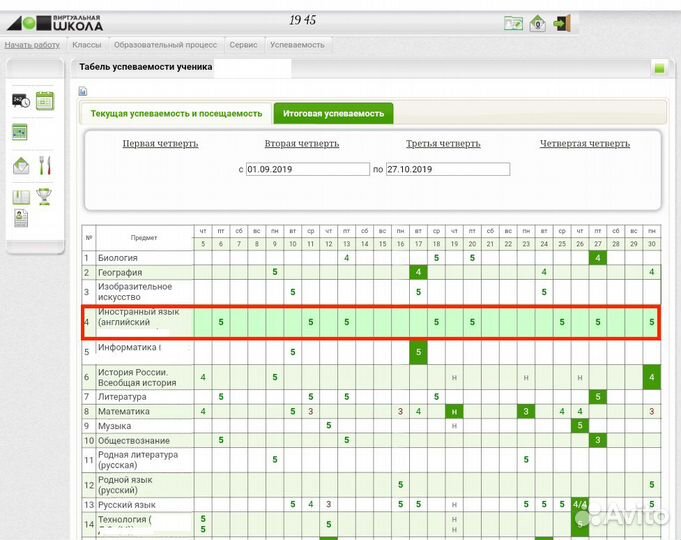Open the diary grid icon in sidebar
Viewport: 681px width, 540px height.
tap(20, 132)
